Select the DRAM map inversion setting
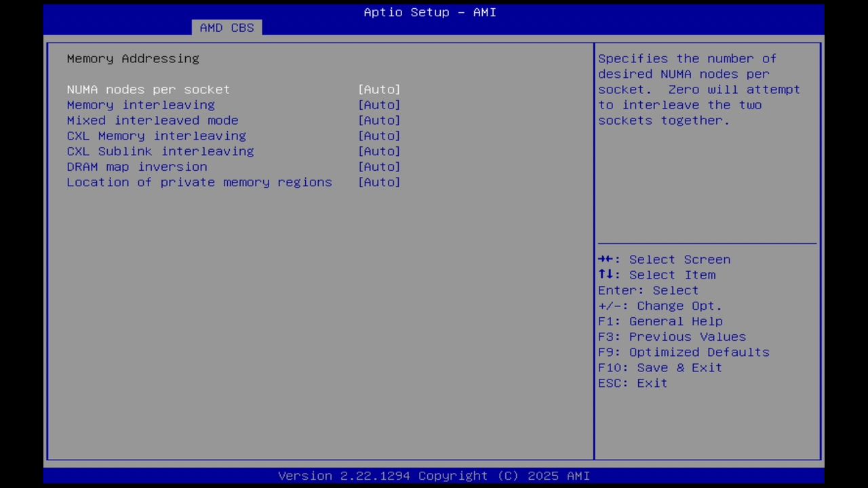The image size is (868, 488). tap(136, 167)
